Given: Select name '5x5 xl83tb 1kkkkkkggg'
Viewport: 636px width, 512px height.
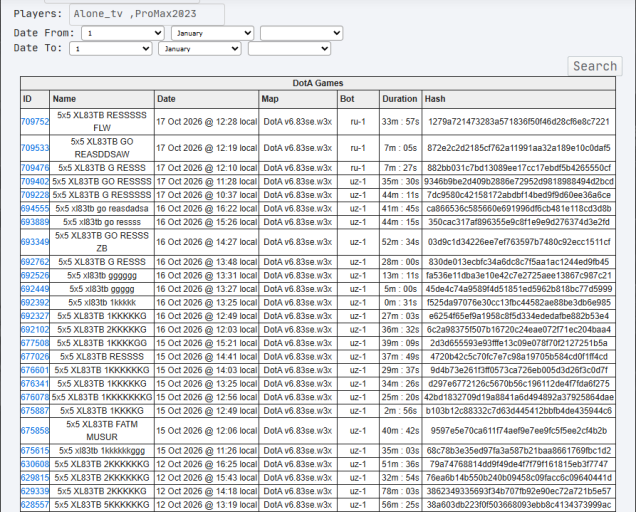Looking at the screenshot, I should 102,451.
